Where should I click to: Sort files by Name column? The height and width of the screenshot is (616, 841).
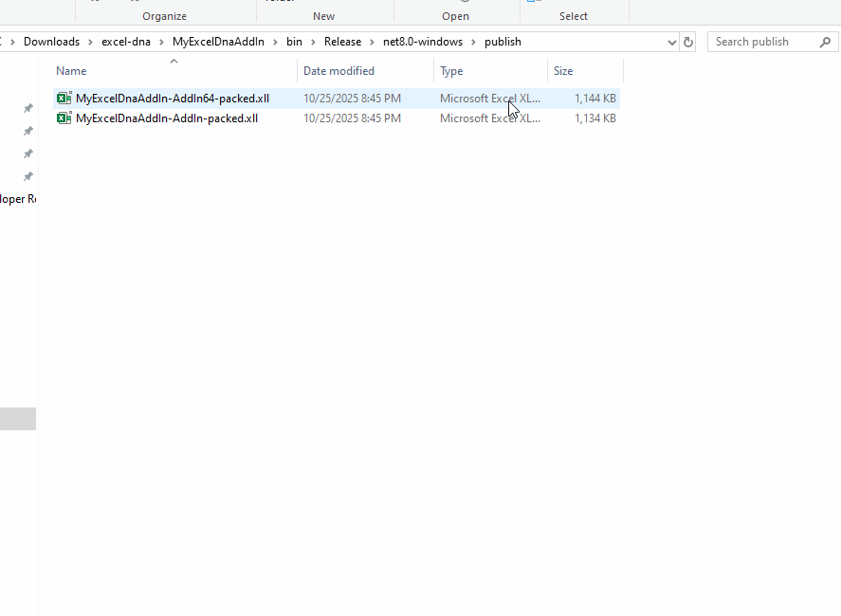click(x=71, y=71)
